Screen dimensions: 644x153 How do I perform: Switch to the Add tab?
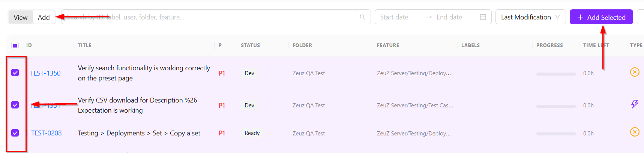44,17
